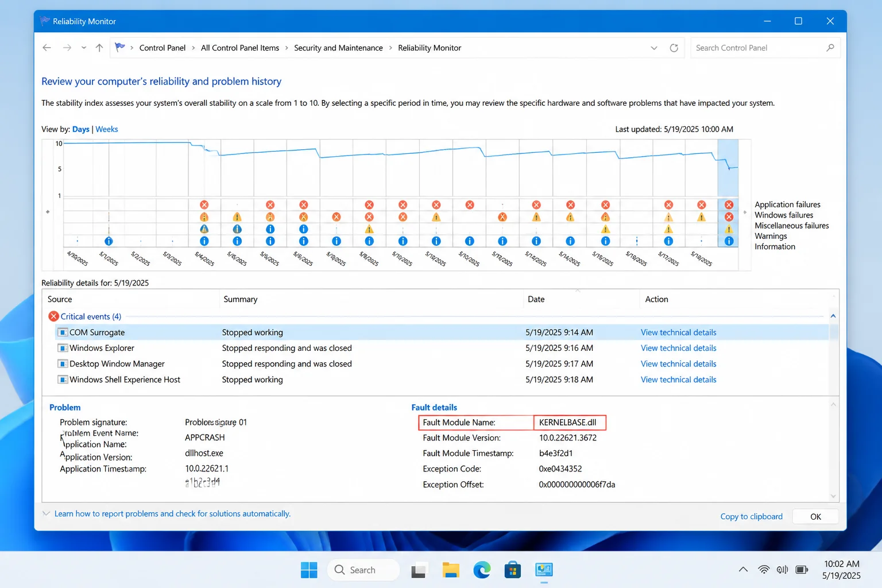Click Windows Shell Experience Host row icon

(x=63, y=380)
